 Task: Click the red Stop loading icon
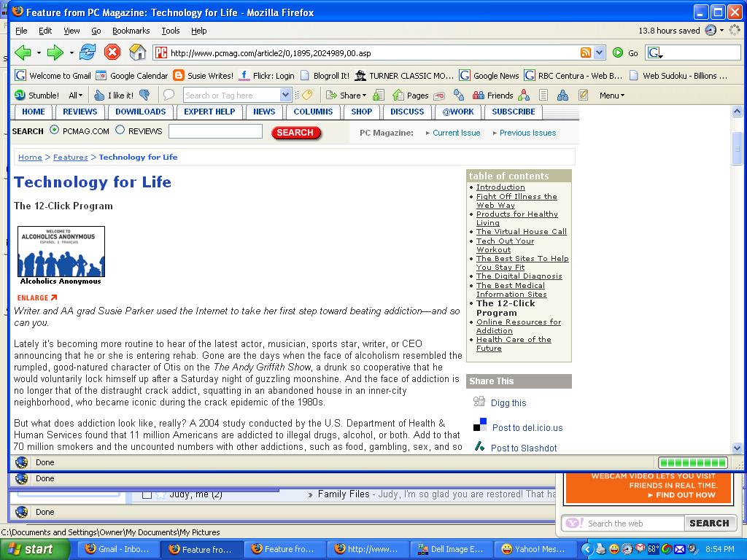point(112,52)
